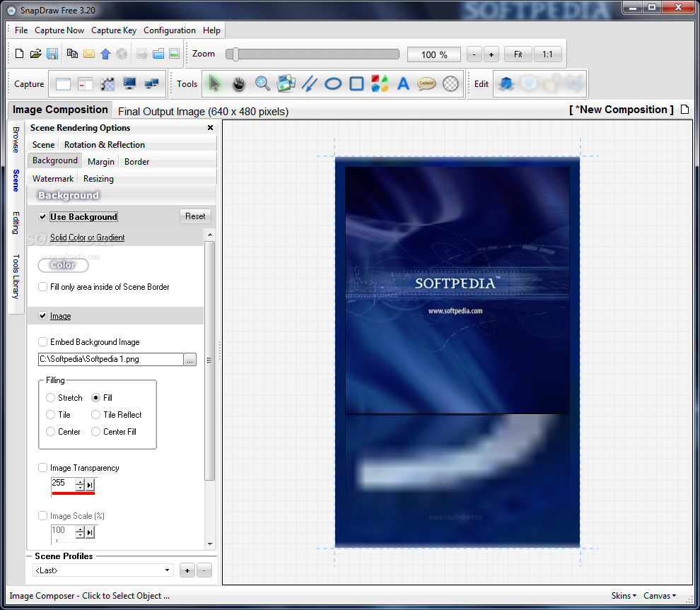Save with the floppy disk icon
The height and width of the screenshot is (610, 700).
coord(52,54)
